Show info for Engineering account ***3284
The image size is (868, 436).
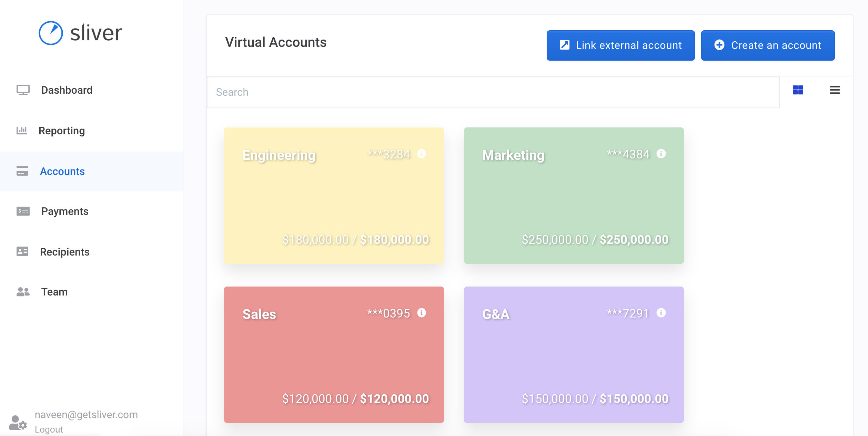coord(422,154)
